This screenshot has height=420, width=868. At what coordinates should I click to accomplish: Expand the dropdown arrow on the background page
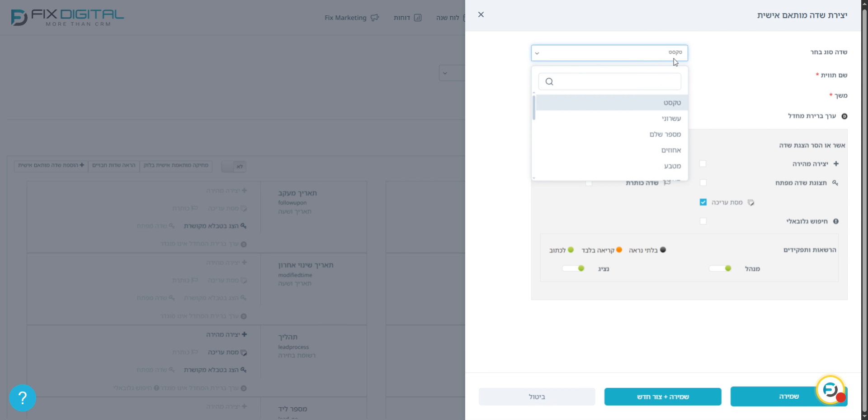[445, 73]
